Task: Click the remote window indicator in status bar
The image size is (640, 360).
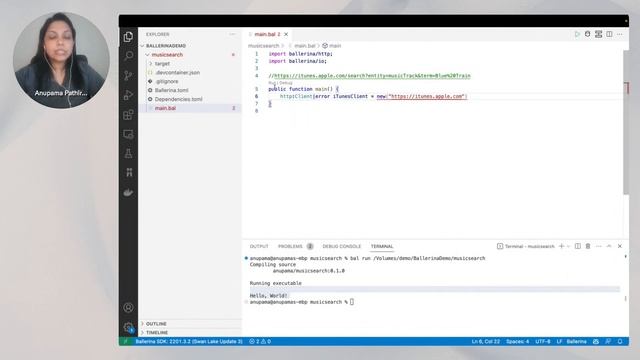Action: coord(125,341)
